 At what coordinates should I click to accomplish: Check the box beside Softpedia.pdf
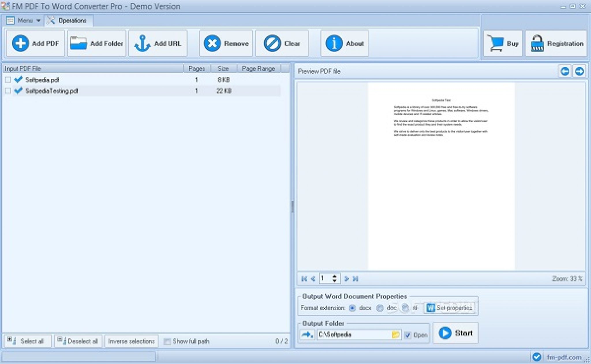[x=8, y=80]
